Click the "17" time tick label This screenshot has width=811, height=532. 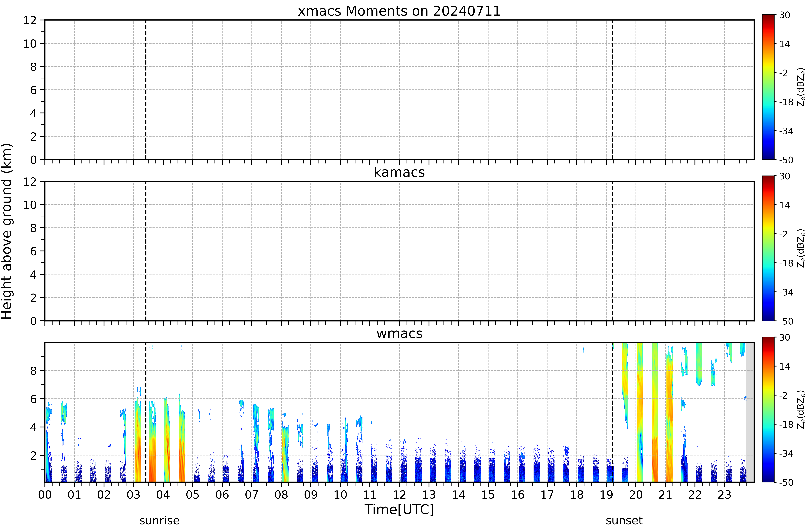pyautogui.click(x=547, y=494)
